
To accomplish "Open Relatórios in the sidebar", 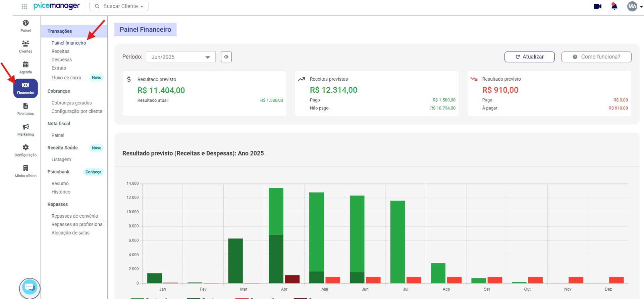I will [25, 109].
